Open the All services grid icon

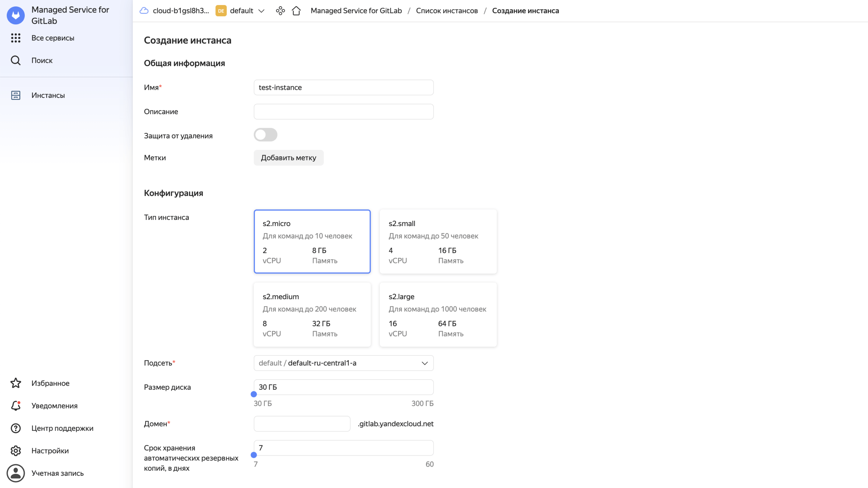click(x=16, y=38)
